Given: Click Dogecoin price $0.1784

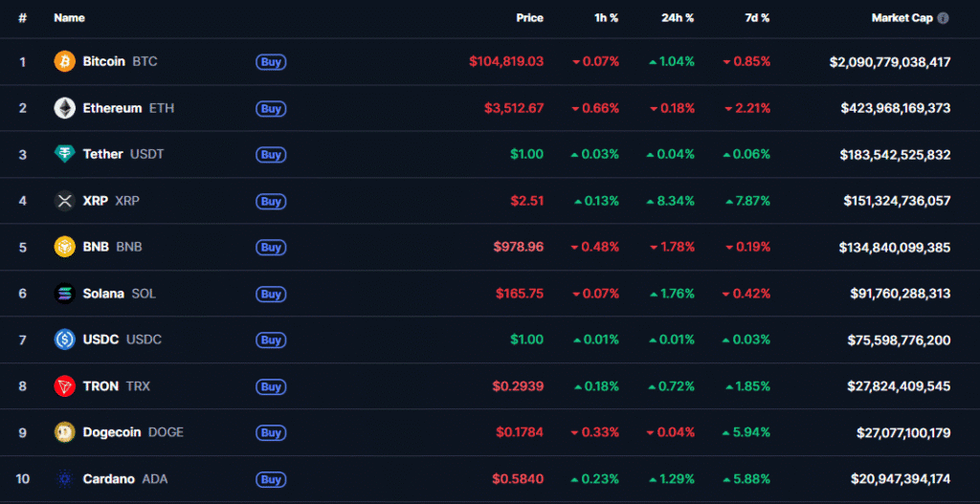Looking at the screenshot, I should [520, 432].
